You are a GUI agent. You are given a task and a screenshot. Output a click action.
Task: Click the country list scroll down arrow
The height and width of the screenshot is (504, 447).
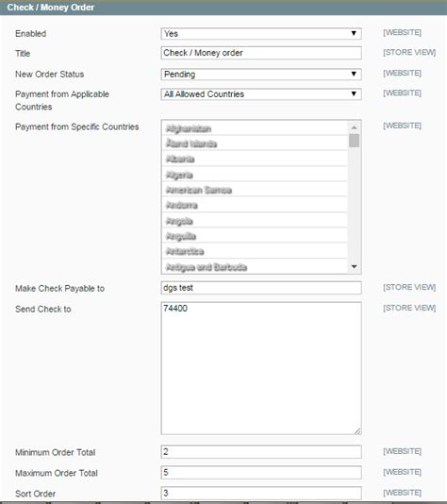point(355,266)
